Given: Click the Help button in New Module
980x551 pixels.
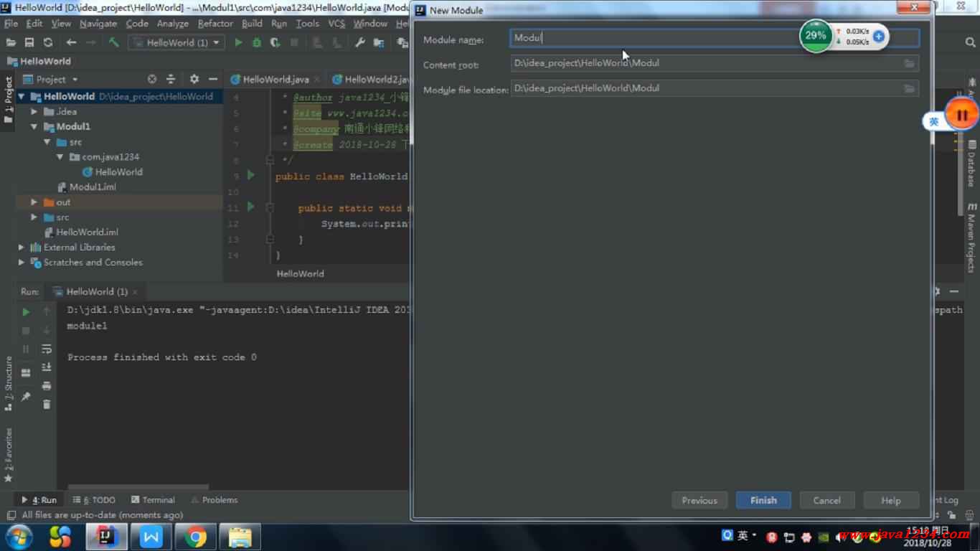Looking at the screenshot, I should tap(891, 500).
